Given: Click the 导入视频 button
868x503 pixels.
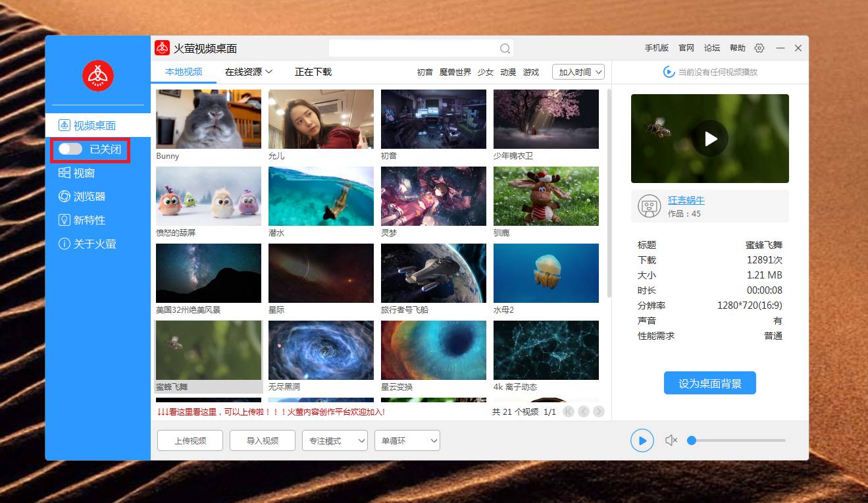Looking at the screenshot, I should coord(262,441).
